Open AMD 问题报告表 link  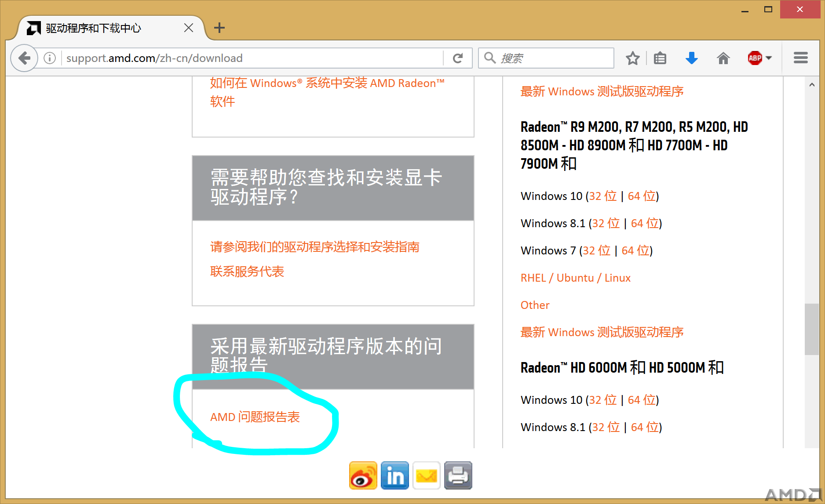[255, 417]
